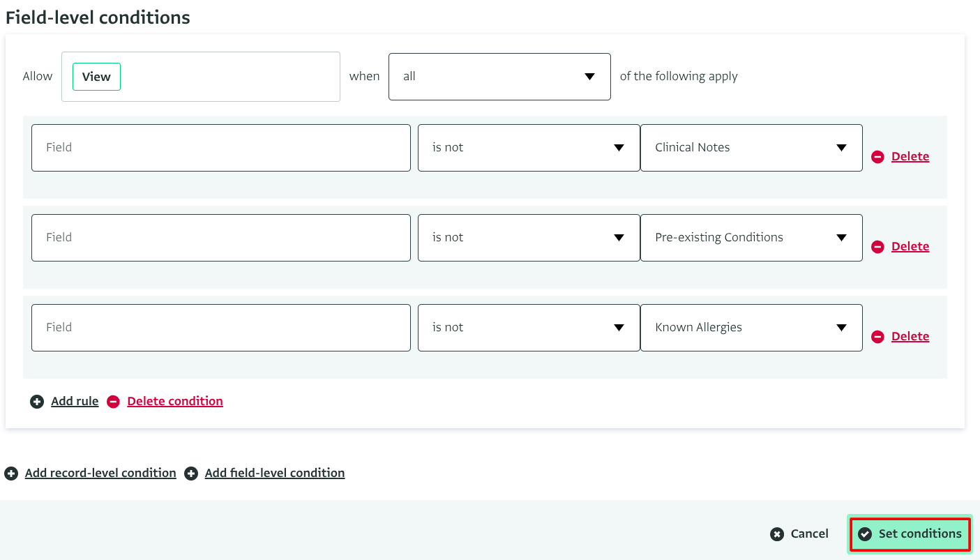Screen dimensions: 980x560
Task: Select the View permission tag
Action: [96, 77]
